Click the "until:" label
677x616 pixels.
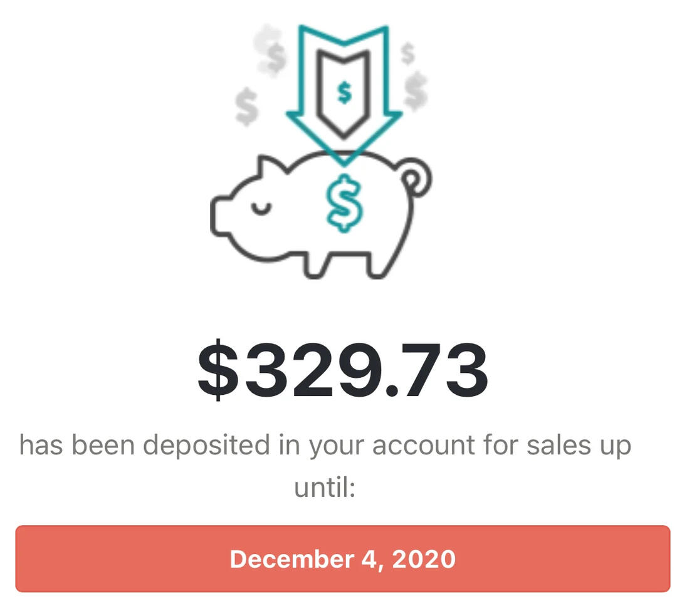[x=325, y=488]
